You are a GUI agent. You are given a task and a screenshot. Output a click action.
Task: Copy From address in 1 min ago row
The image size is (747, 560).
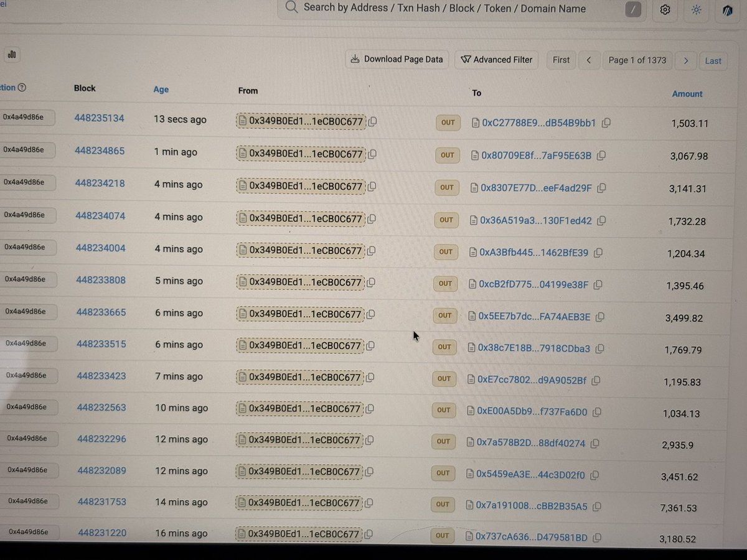pyautogui.click(x=372, y=154)
